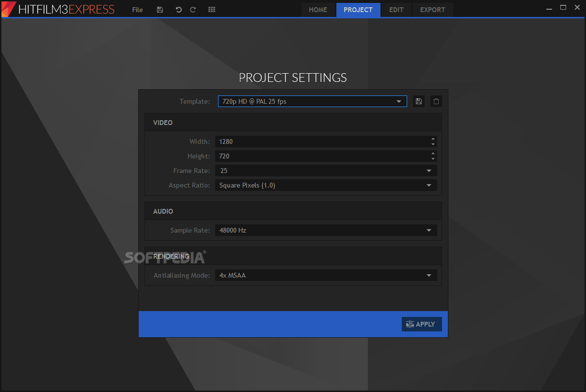Screen dimensions: 586x392
Task: Maximize the HitFilm window
Action: click(x=563, y=7)
